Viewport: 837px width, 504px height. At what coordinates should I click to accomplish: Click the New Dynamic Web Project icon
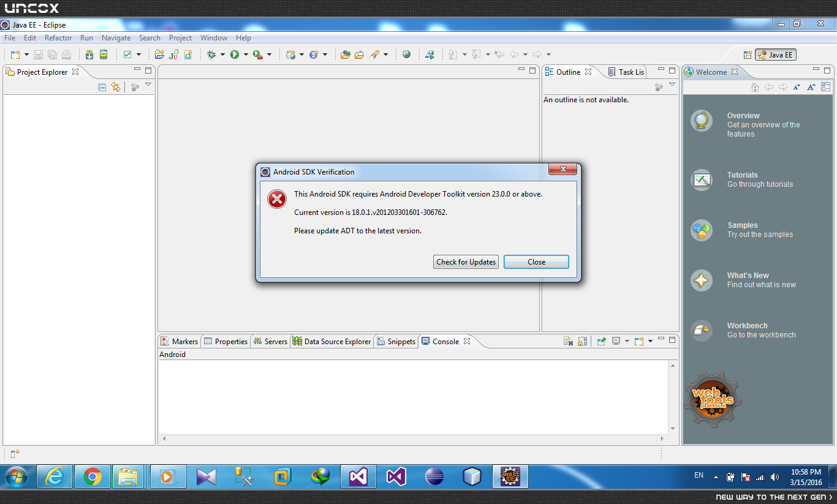[291, 55]
